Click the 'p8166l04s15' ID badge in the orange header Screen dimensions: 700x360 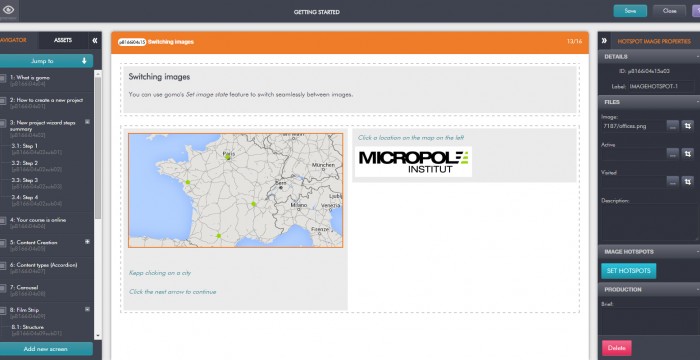coord(132,42)
